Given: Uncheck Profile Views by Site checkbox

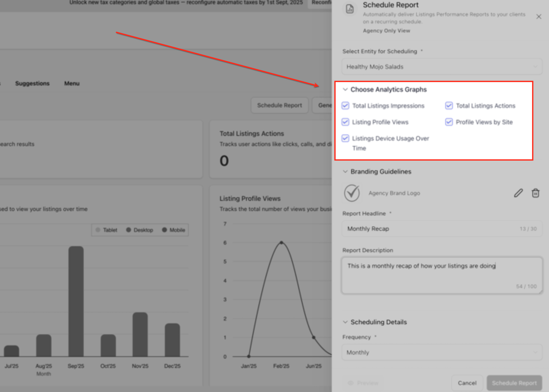Looking at the screenshot, I should (x=449, y=122).
